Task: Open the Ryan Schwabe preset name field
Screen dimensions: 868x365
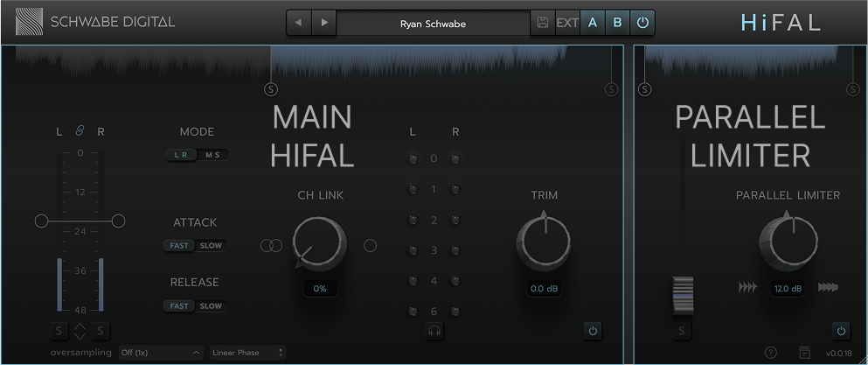Action: click(x=433, y=24)
